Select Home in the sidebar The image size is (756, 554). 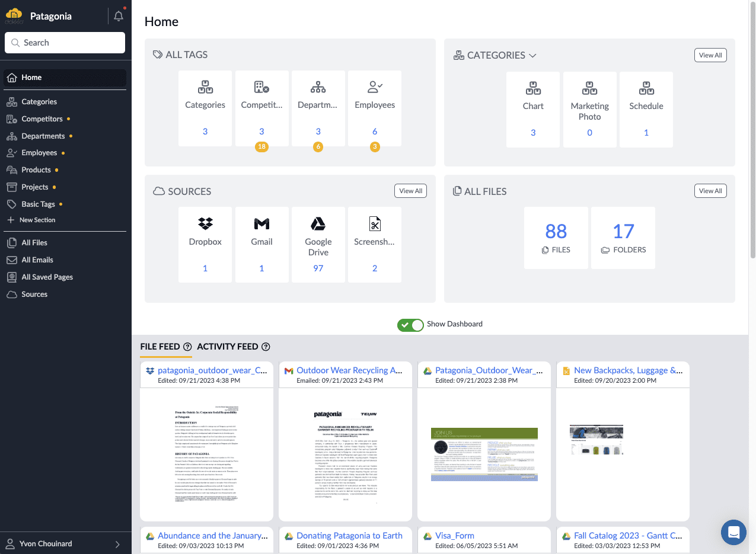(65, 78)
